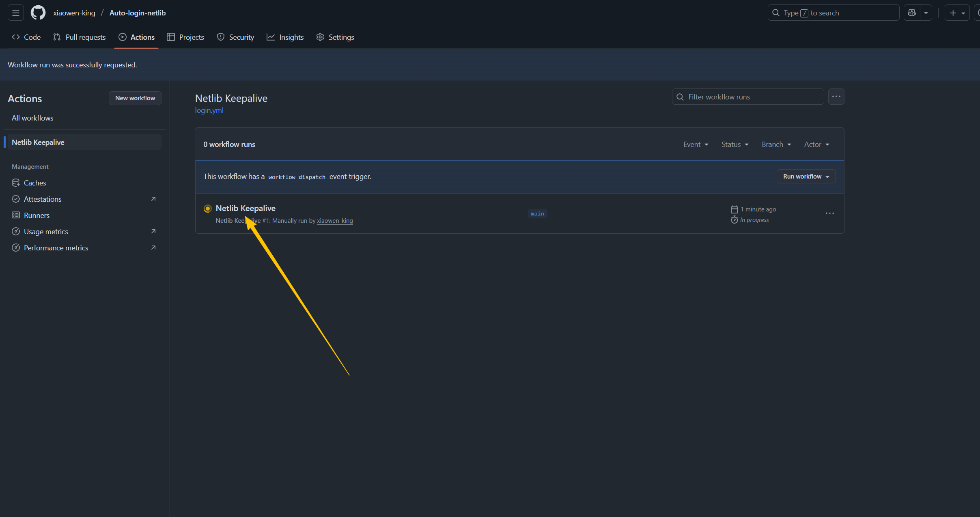Open the workflow options three-dot menu
The image size is (980, 517).
tap(836, 97)
